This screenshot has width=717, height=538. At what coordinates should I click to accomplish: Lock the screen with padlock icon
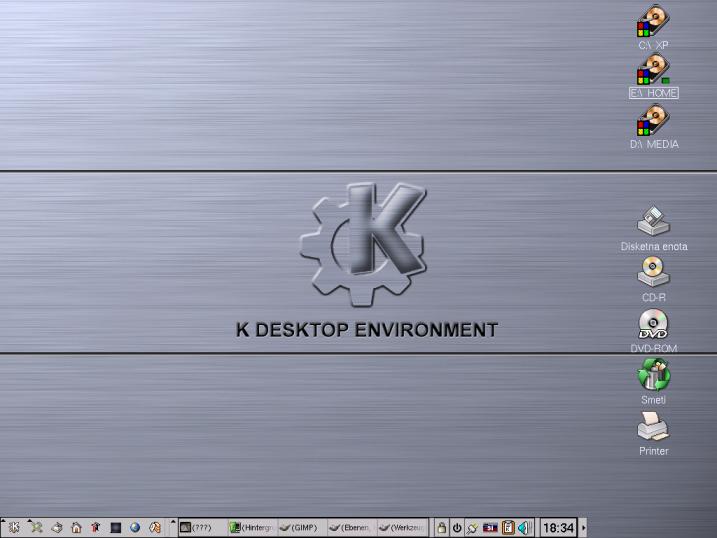point(441,528)
